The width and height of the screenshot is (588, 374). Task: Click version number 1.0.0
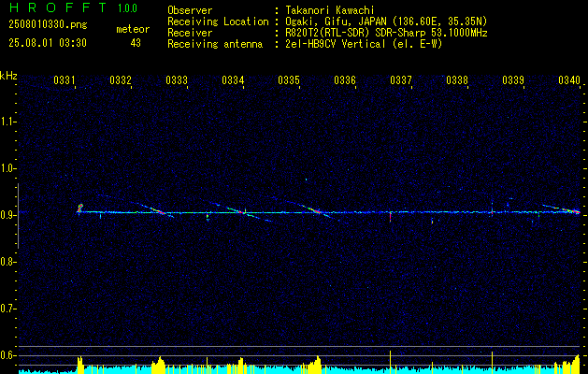[127, 8]
